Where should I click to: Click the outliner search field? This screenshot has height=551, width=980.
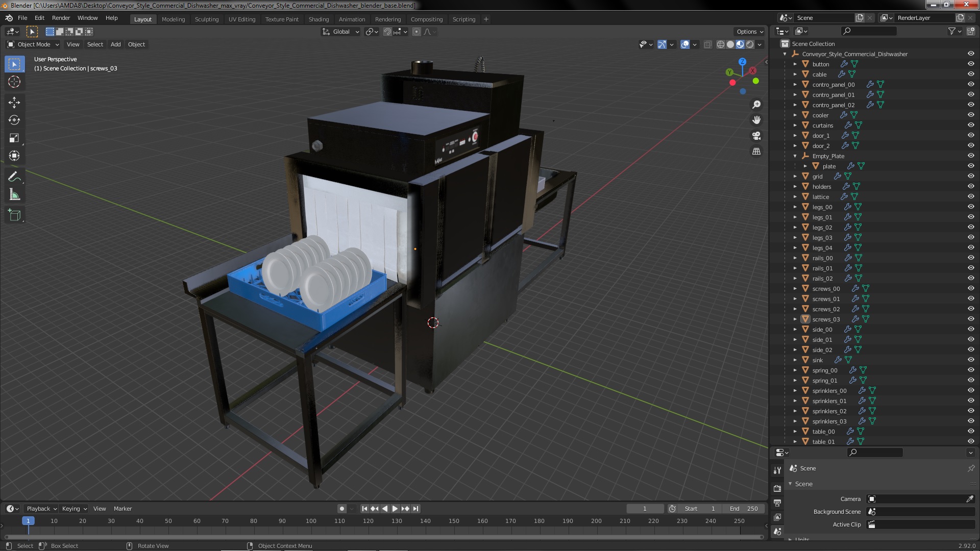tap(868, 31)
